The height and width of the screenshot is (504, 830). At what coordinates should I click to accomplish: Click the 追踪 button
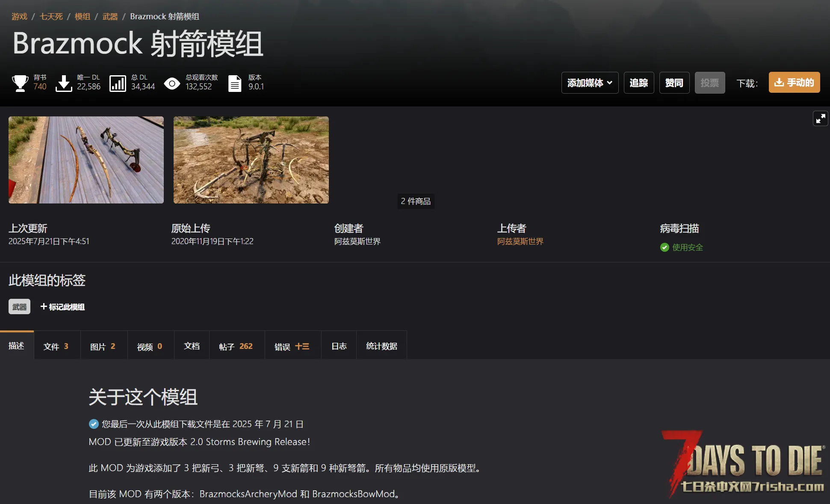click(x=639, y=83)
